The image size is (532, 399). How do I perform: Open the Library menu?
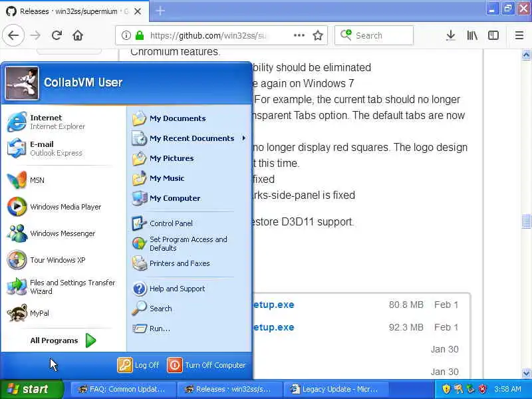[472, 35]
